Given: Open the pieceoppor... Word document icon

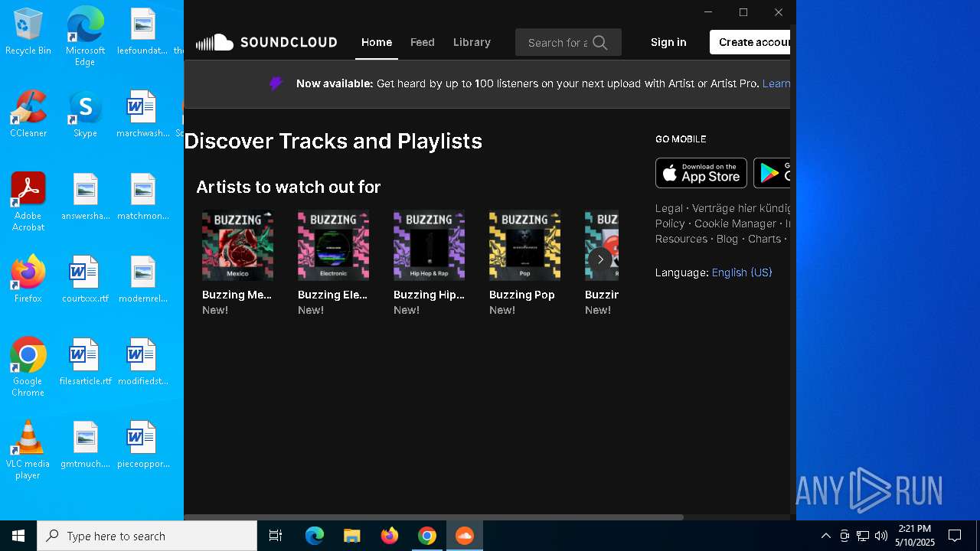Looking at the screenshot, I should pos(142,445).
